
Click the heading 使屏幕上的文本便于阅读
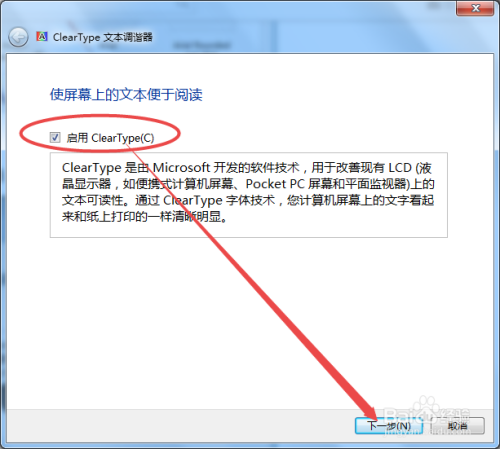[126, 95]
